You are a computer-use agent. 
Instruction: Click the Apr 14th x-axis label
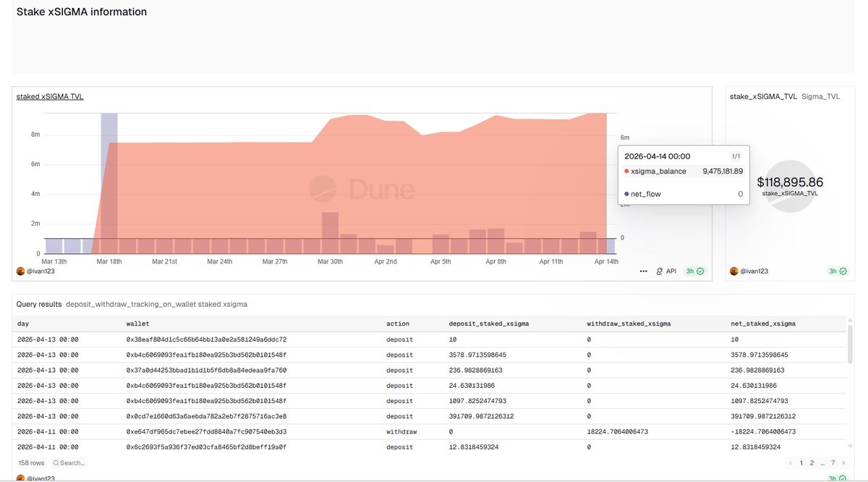click(606, 261)
